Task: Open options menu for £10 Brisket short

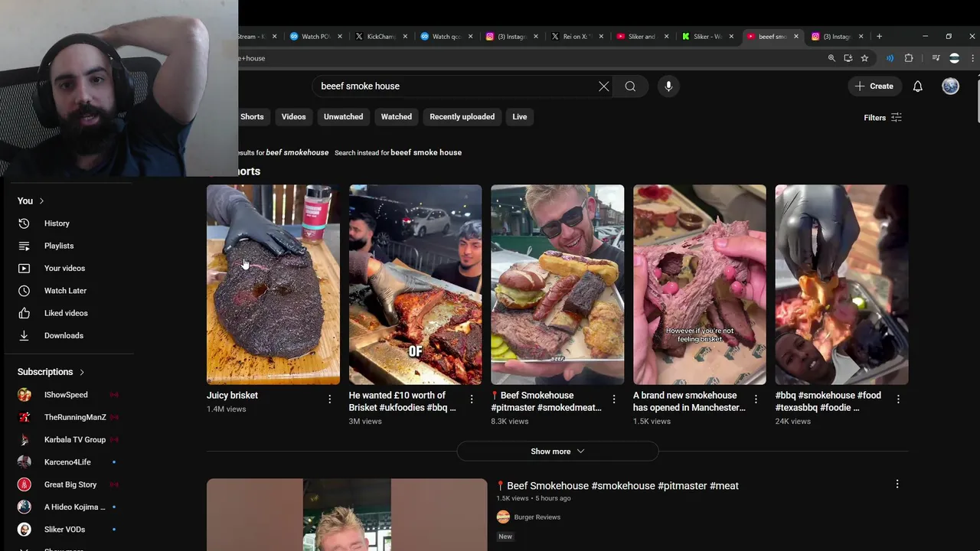Action: [472, 399]
